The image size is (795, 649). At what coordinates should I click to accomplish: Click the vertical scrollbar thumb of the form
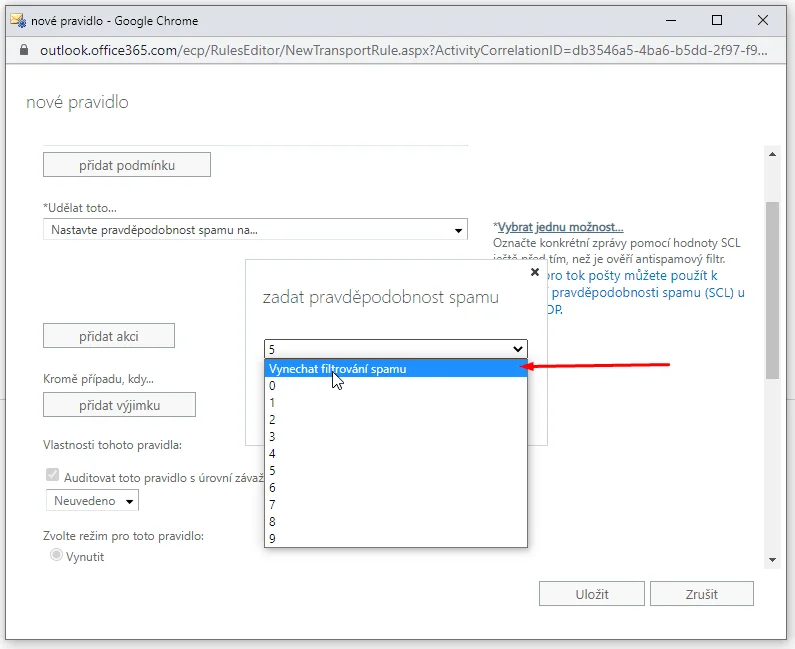(772, 290)
